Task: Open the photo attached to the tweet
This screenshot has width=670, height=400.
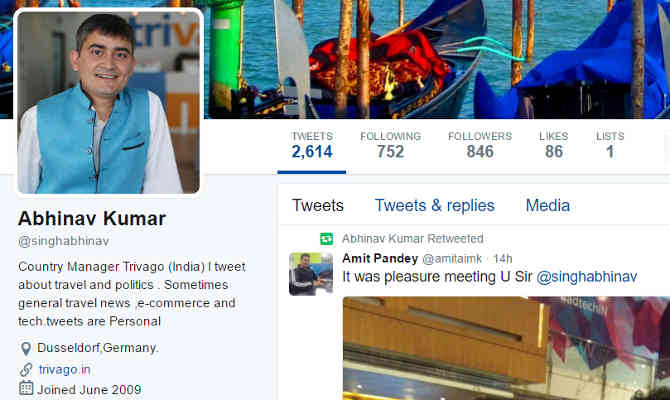Action: pos(506,348)
